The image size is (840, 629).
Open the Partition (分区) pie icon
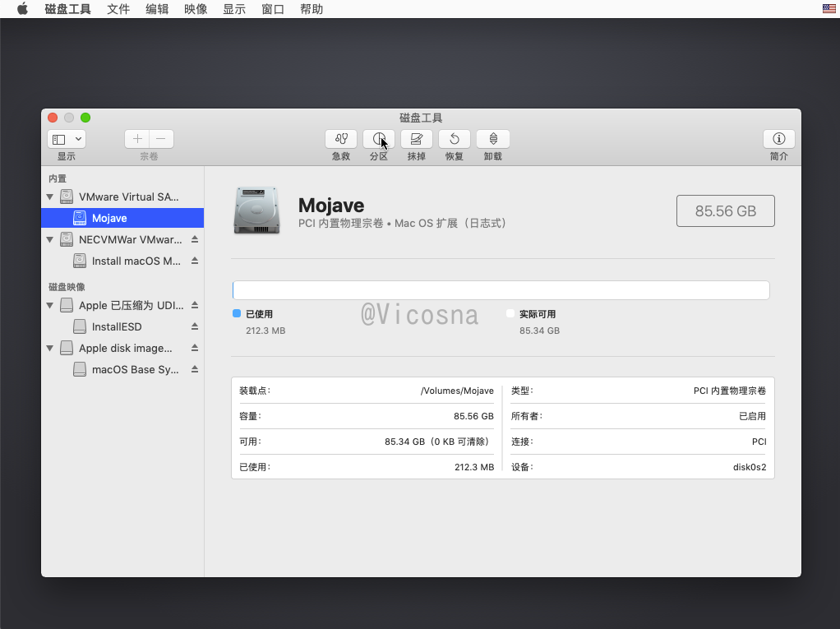point(379,139)
